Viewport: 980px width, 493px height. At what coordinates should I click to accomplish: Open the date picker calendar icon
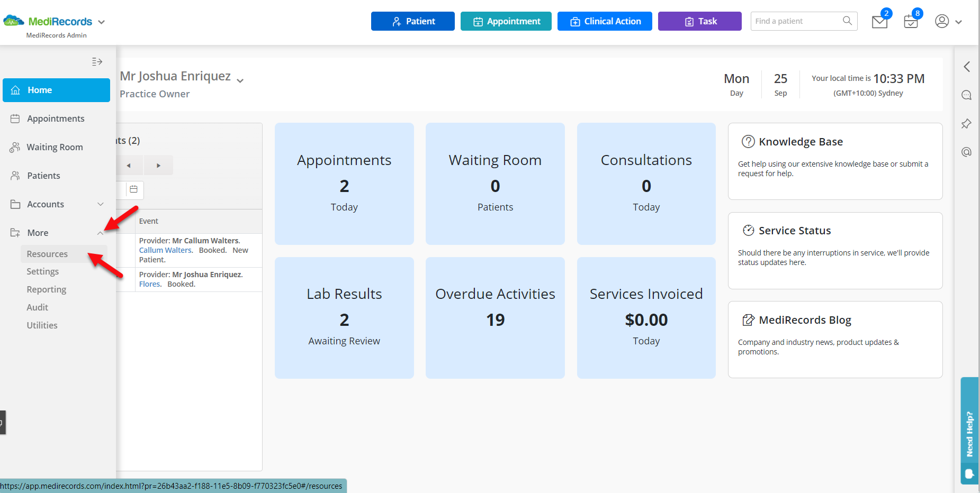[134, 189]
